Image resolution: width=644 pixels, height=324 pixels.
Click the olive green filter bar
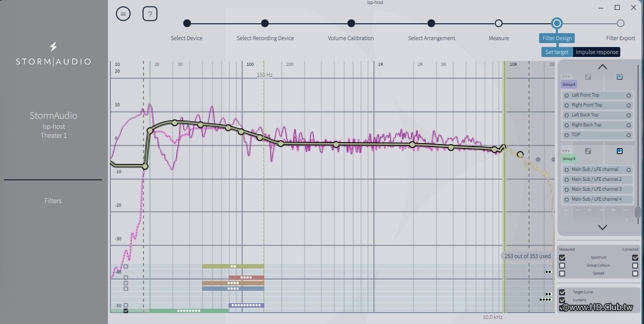pos(233,267)
